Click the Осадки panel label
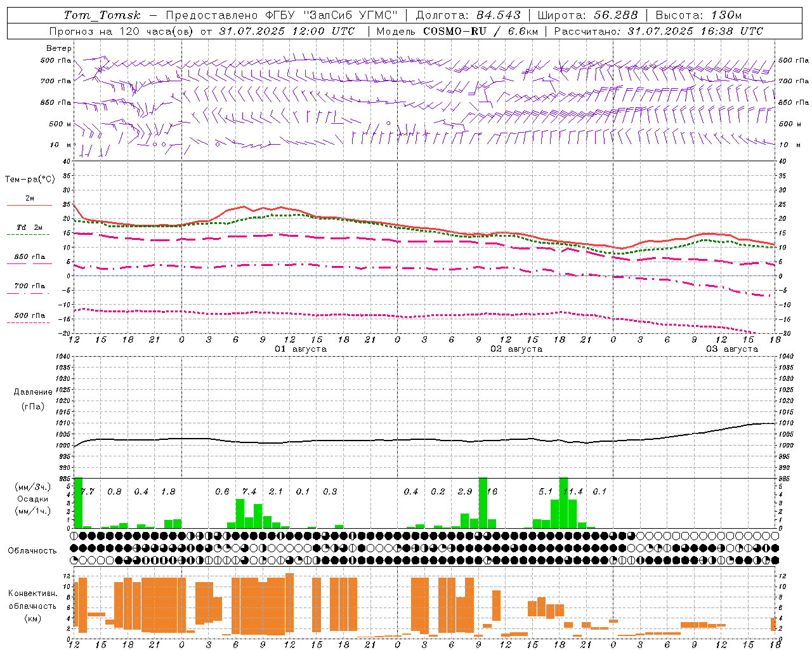This screenshot has height=650, width=812. click(32, 500)
